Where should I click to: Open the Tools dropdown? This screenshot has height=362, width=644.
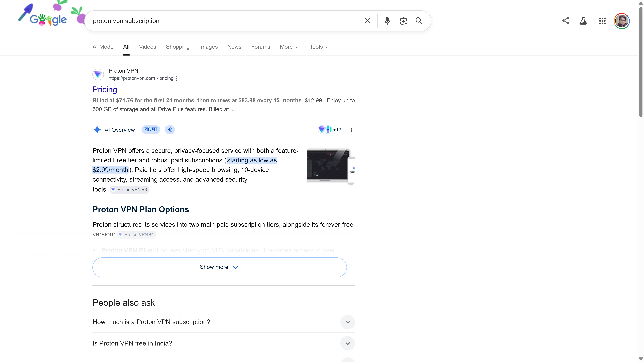(319, 47)
